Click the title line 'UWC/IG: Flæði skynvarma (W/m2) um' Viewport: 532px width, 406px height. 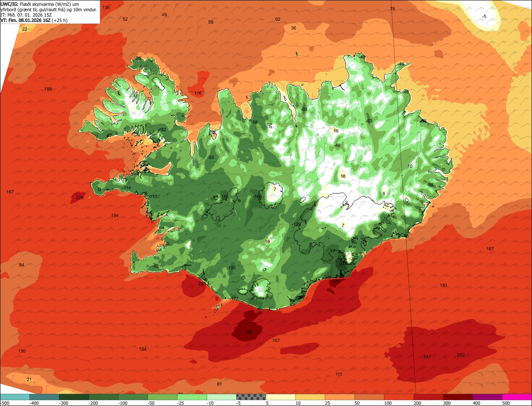coord(40,4)
